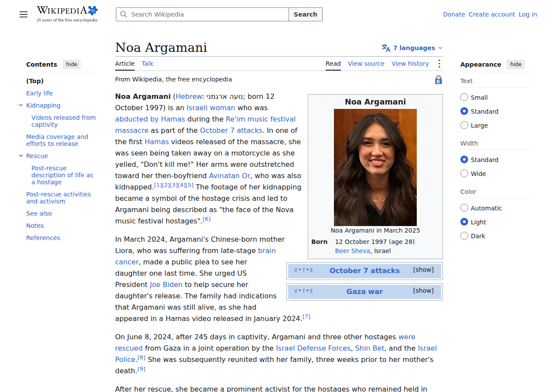Click the Log in link

point(527,14)
